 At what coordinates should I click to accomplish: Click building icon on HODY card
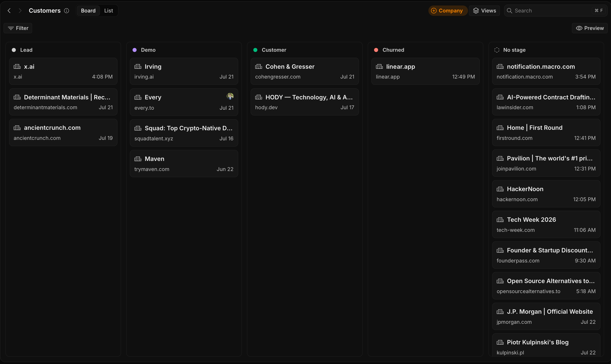tap(259, 97)
